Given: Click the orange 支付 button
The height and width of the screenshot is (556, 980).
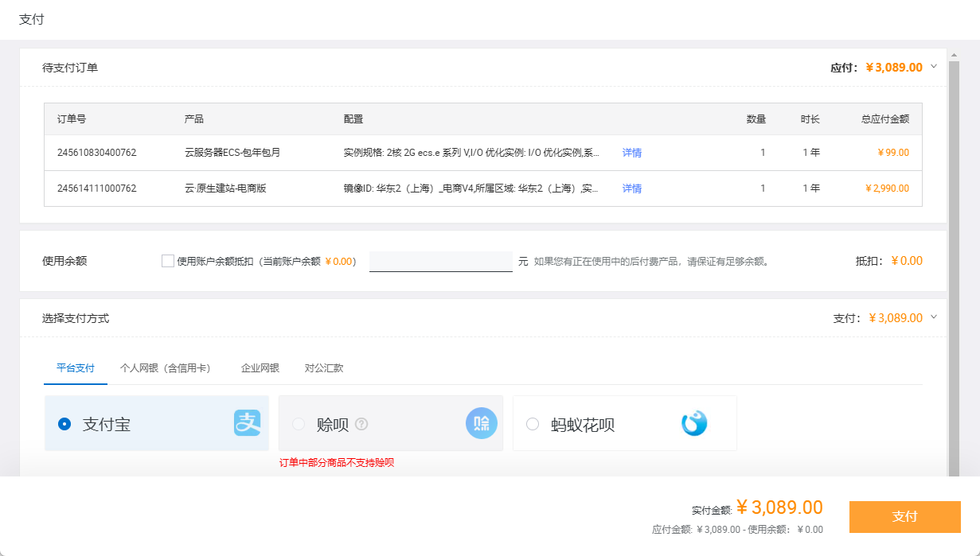Looking at the screenshot, I should [905, 517].
